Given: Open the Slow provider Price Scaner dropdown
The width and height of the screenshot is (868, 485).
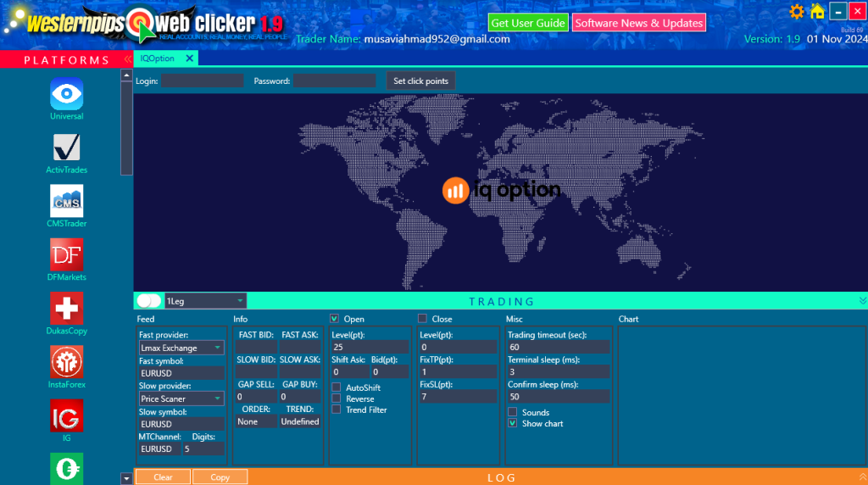Looking at the screenshot, I should [181, 399].
